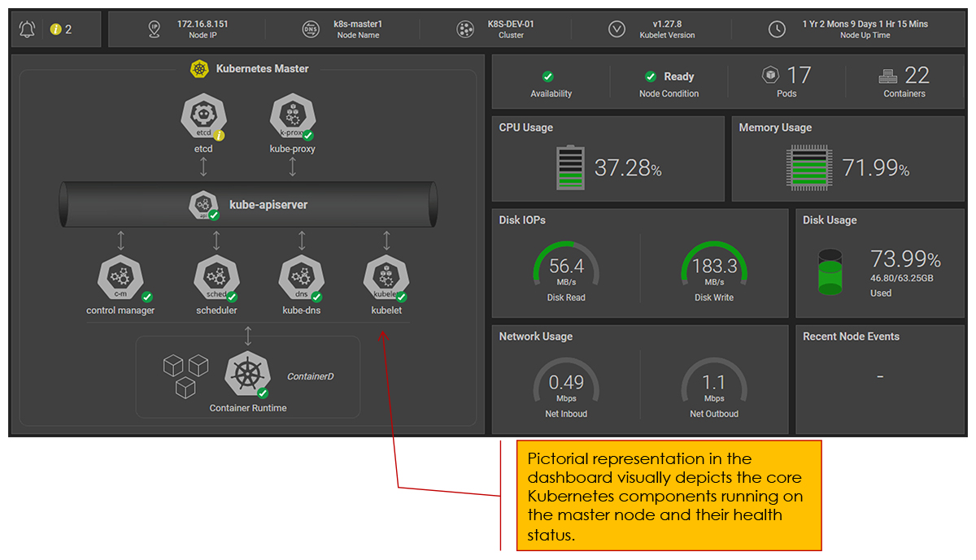This screenshot has width=976, height=560.
Task: Click the alarm bell icon
Action: tap(28, 29)
